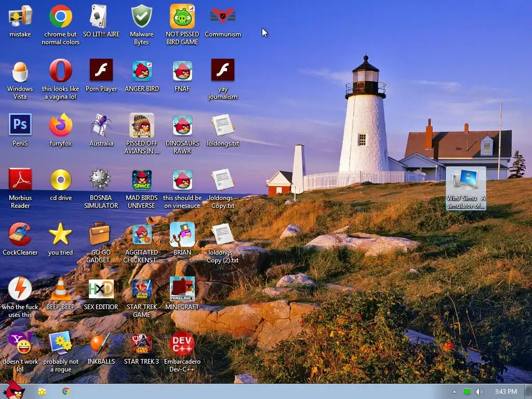Select the Malware Bytes shield icon

[141, 16]
